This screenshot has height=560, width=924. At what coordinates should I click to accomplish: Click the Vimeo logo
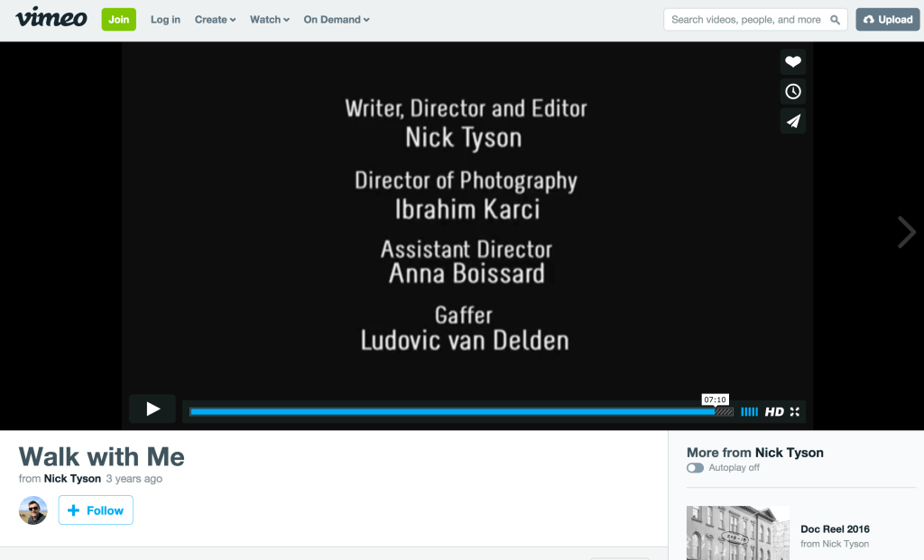[x=51, y=18]
